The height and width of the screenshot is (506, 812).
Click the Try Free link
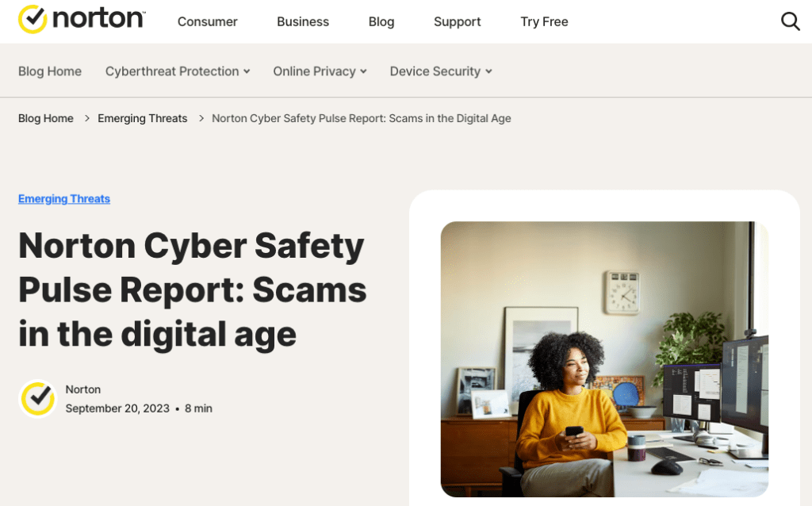click(544, 21)
